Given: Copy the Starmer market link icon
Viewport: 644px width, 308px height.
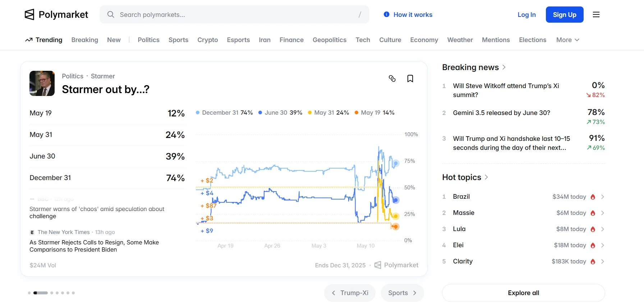Looking at the screenshot, I should pos(392,78).
